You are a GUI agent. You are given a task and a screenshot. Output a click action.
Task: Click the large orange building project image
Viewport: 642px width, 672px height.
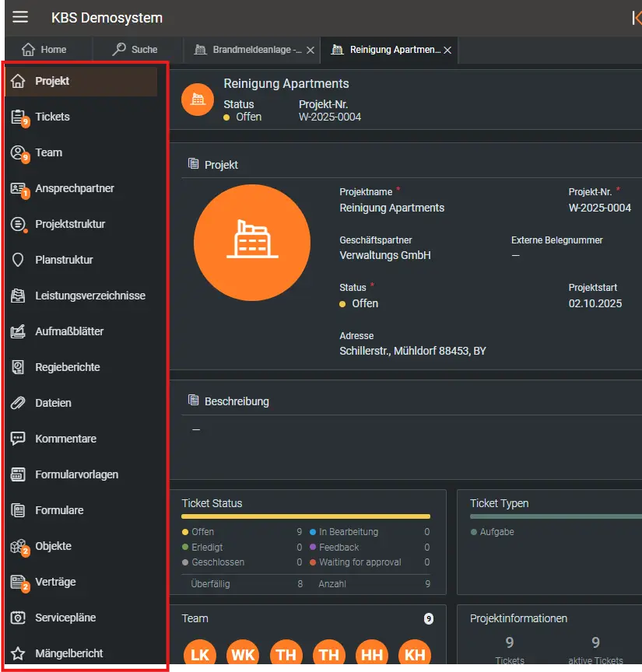(252, 243)
